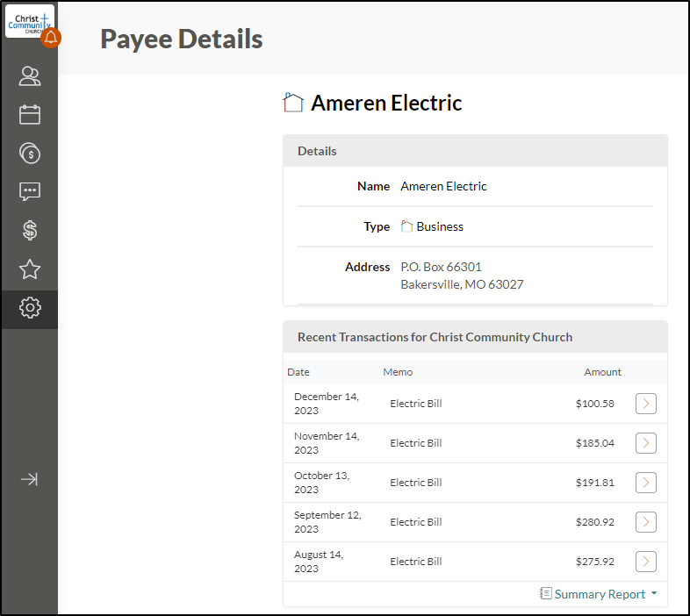Open the Settings gear icon in sidebar
This screenshot has height=616, width=690.
pos(30,307)
